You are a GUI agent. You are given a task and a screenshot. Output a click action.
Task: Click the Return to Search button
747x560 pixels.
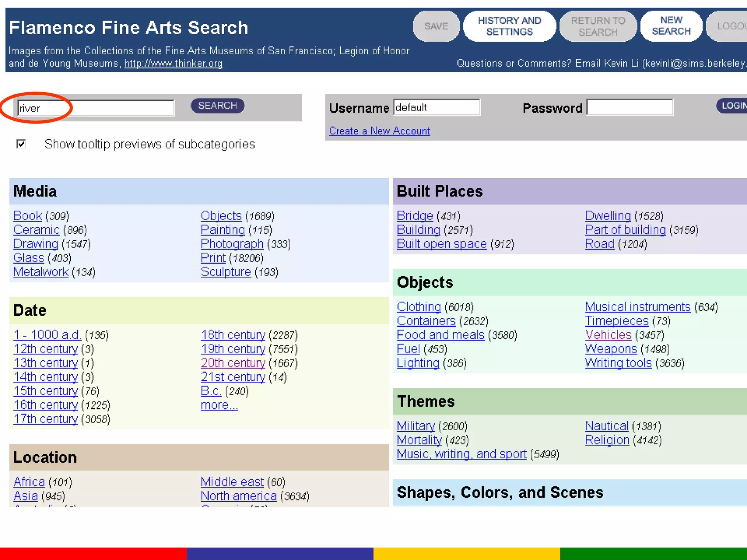coord(598,26)
